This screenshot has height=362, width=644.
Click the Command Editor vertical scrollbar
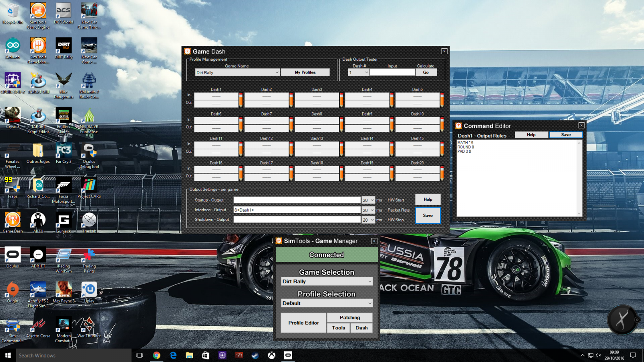[580, 178]
